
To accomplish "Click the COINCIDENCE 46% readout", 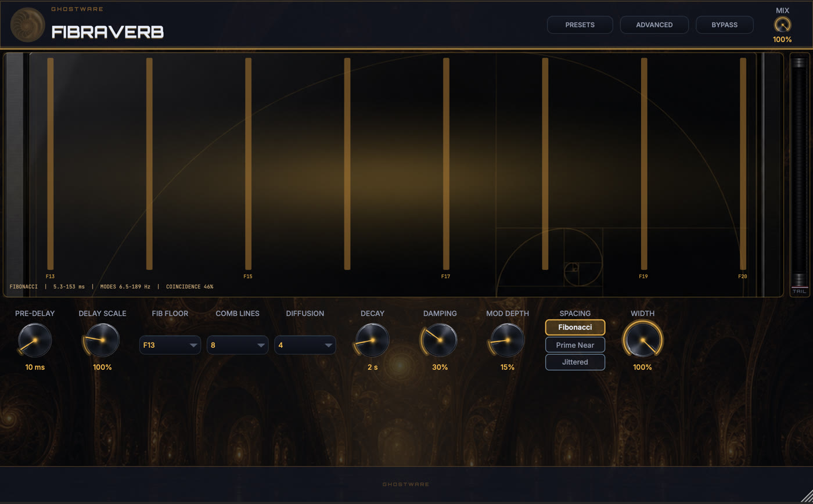I will pyautogui.click(x=189, y=287).
